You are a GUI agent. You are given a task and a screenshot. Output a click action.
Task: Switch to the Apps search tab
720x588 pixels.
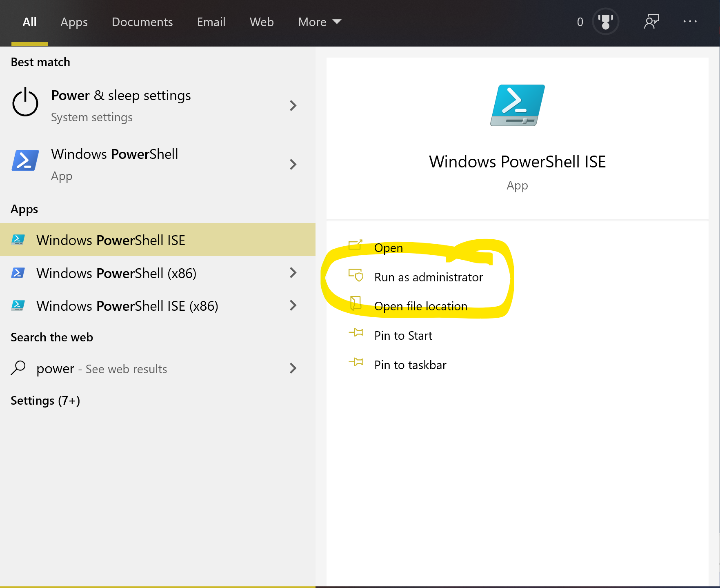[74, 22]
